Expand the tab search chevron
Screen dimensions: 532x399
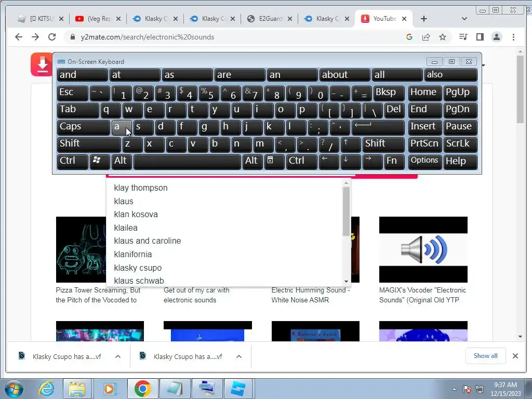click(x=464, y=19)
